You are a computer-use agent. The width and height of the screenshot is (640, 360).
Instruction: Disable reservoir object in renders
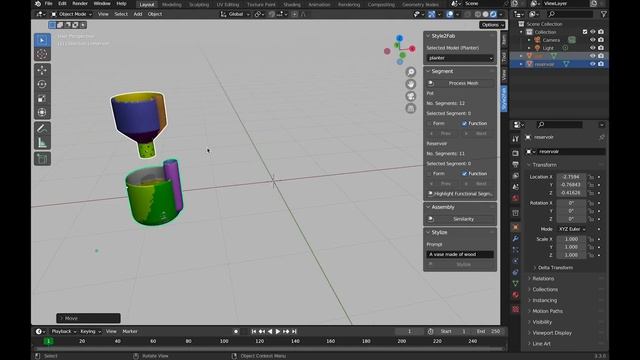click(x=601, y=64)
